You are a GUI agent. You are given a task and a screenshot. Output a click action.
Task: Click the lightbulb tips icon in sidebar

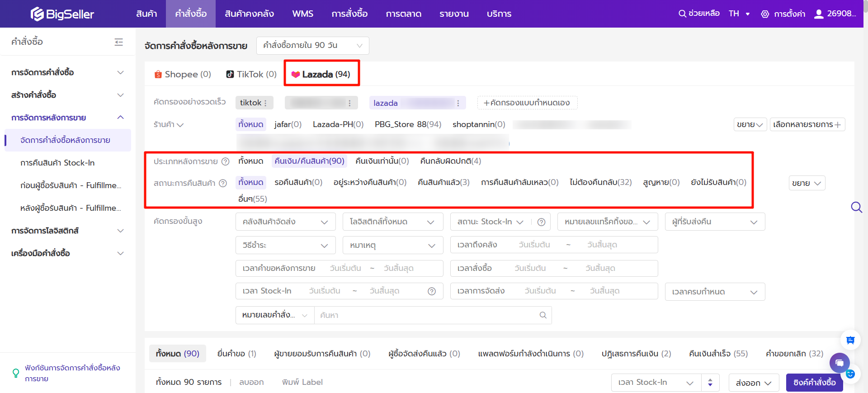tap(16, 373)
